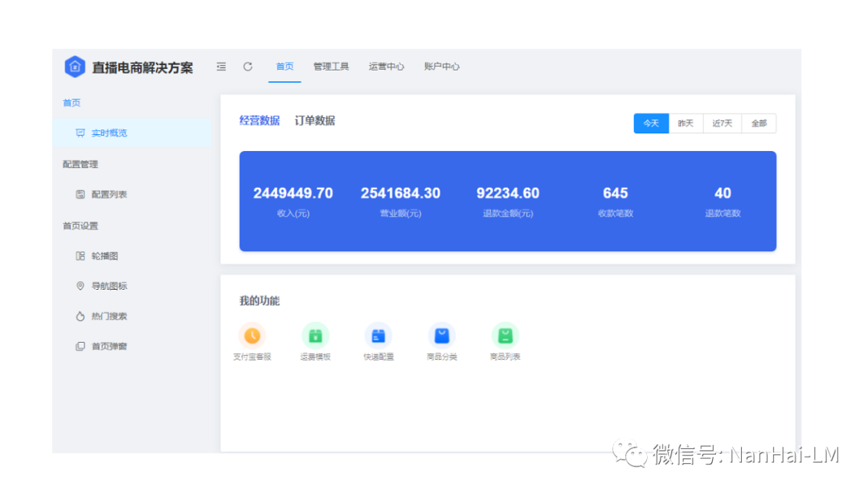The height and width of the screenshot is (493, 868).
Task: Open the 管理工具 top navigation item
Action: 331,67
